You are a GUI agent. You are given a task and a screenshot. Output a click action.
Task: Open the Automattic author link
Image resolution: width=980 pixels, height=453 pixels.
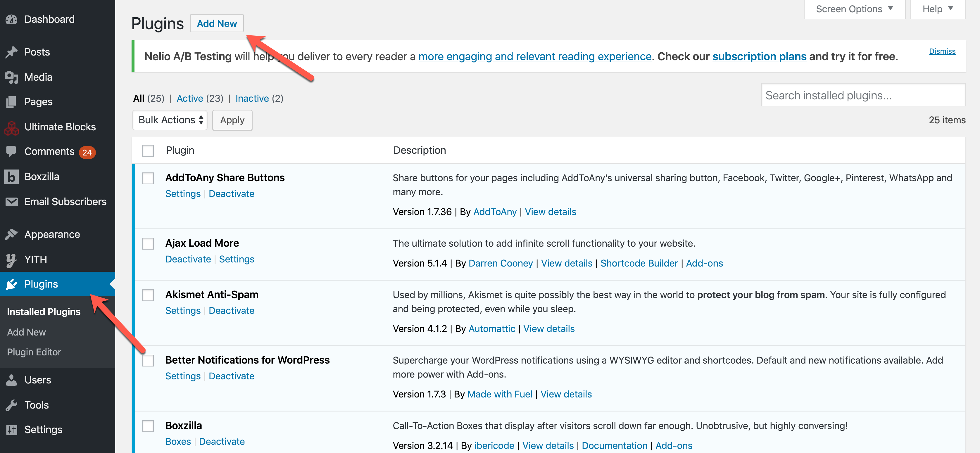pyautogui.click(x=491, y=329)
